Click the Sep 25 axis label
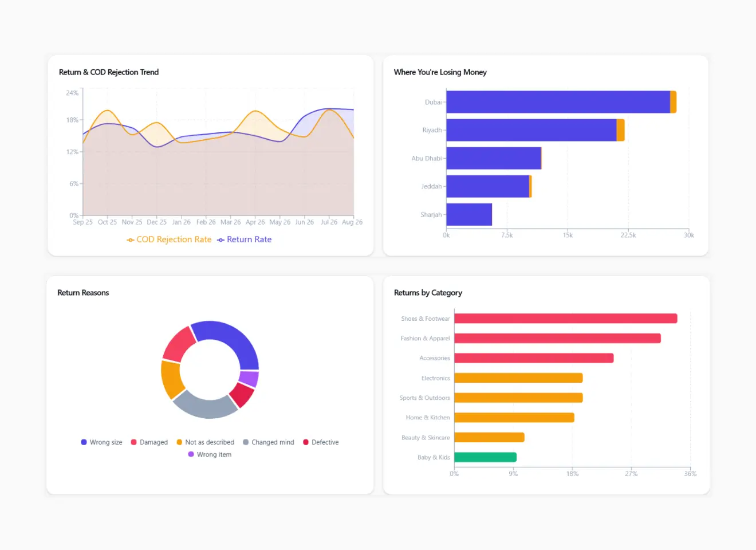Screen dimensions: 756x550 [82, 222]
